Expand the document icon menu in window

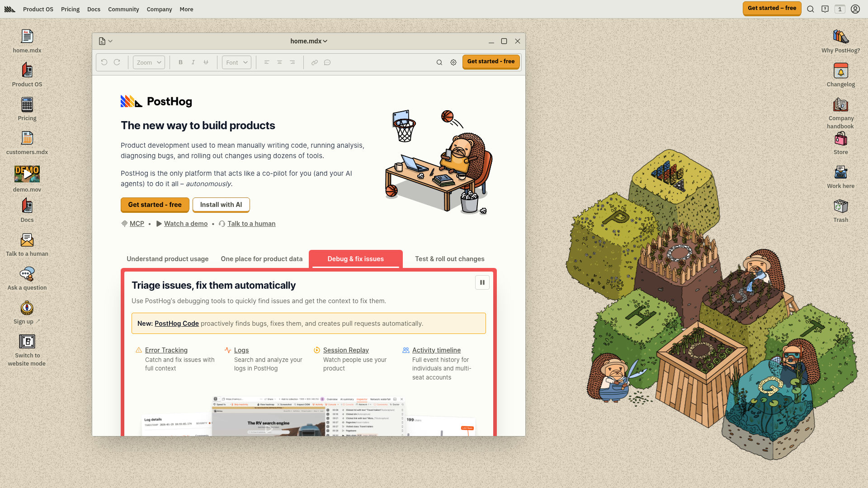tap(105, 41)
